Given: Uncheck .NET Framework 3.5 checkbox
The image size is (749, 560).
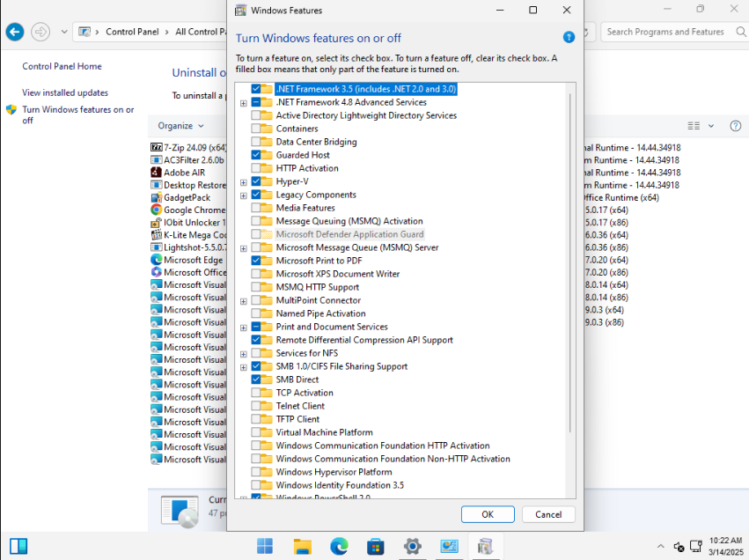Looking at the screenshot, I should (256, 89).
